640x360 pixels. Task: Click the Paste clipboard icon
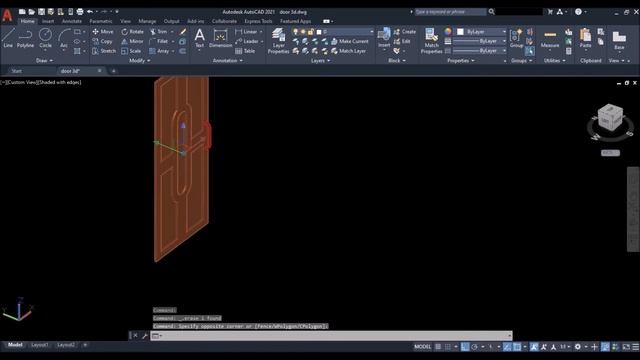click(x=585, y=38)
